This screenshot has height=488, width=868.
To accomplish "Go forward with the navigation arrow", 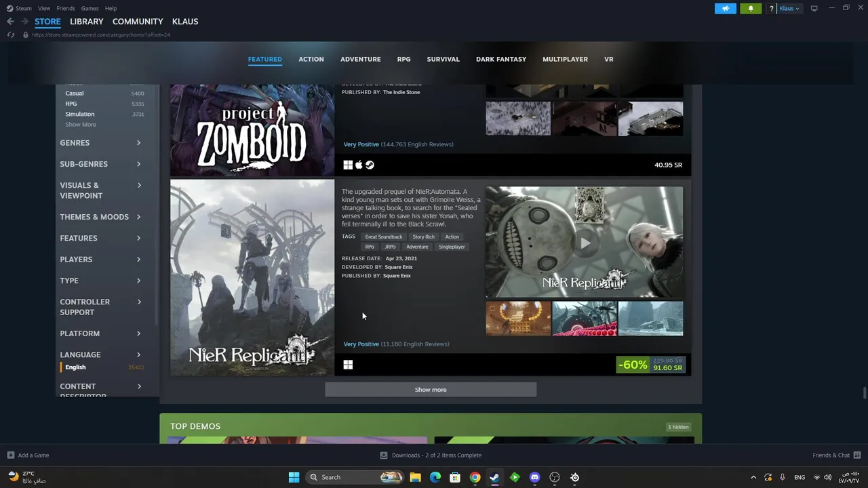I will tap(24, 22).
